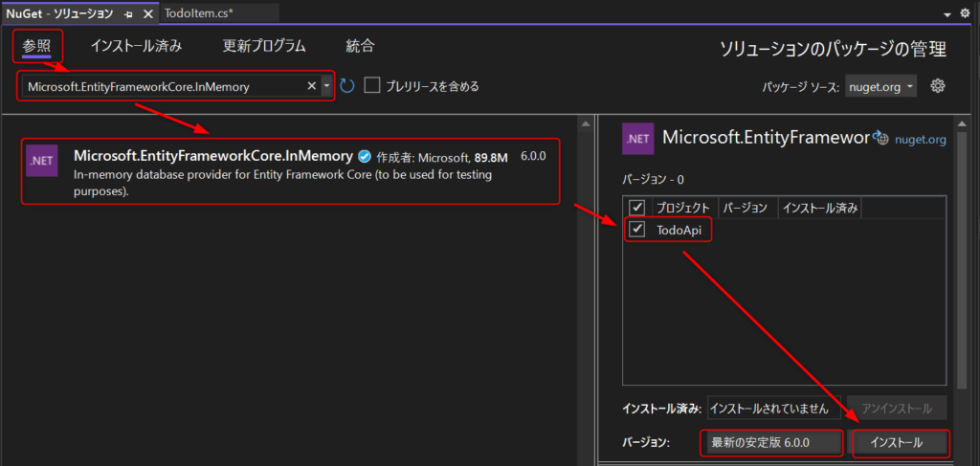Click the インストールされていません field
The height and width of the screenshot is (466, 980).
(773, 409)
